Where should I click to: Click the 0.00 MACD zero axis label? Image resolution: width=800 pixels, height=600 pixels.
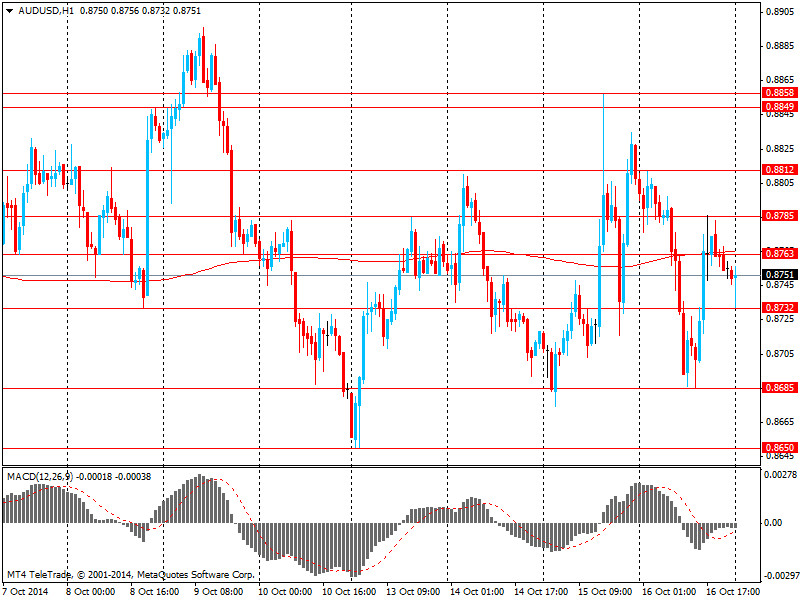[x=773, y=523]
